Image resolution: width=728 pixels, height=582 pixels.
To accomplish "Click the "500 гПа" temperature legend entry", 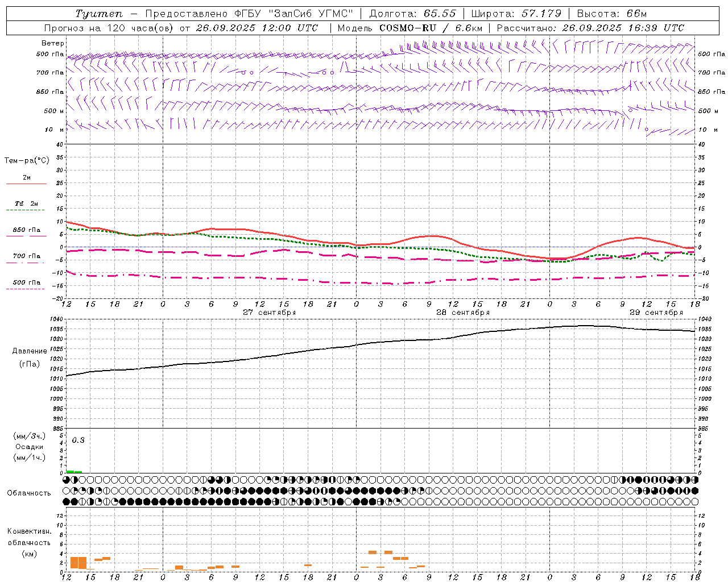I will tap(26, 282).
